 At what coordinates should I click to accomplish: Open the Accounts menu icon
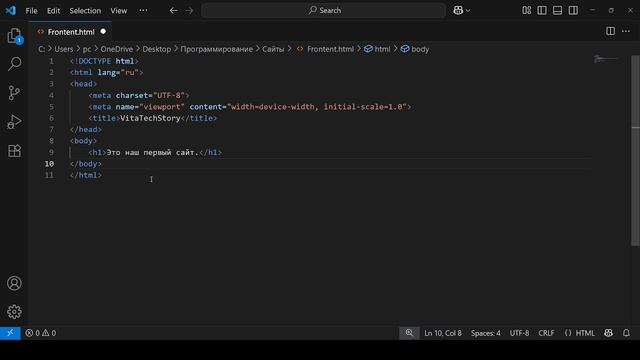point(14,283)
